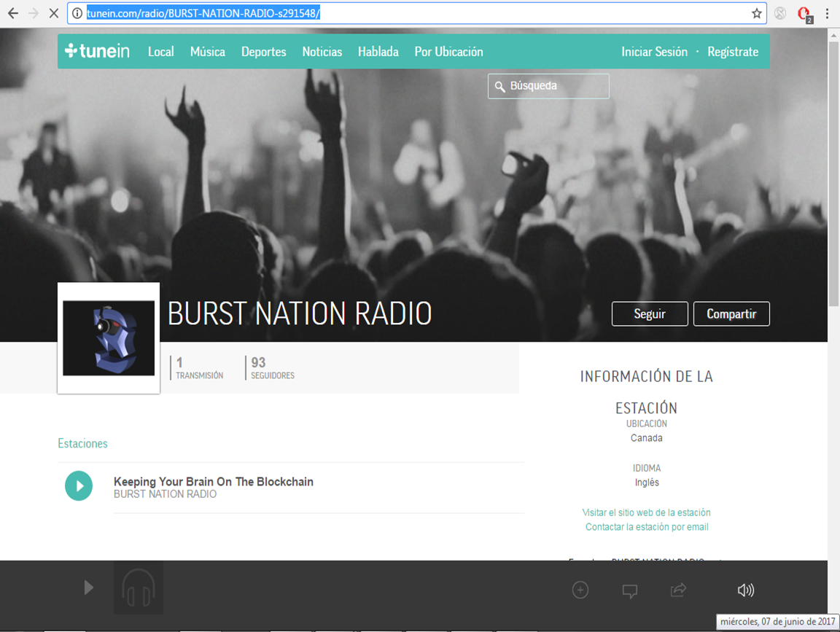
Task: Focus the Búsqueda search field
Action: click(548, 86)
